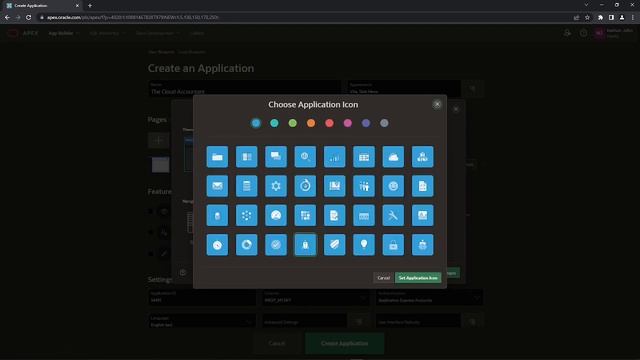This screenshot has height=360, width=640.
Task: Choose the envelope mail icon
Action: point(217,186)
